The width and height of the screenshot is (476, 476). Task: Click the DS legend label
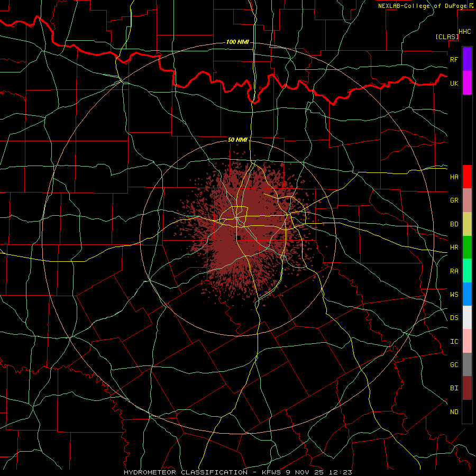(454, 318)
